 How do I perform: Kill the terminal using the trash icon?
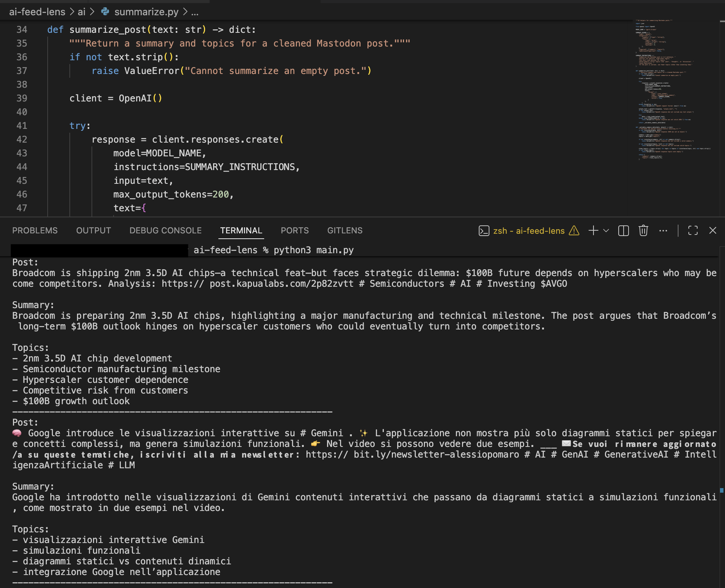(x=643, y=231)
